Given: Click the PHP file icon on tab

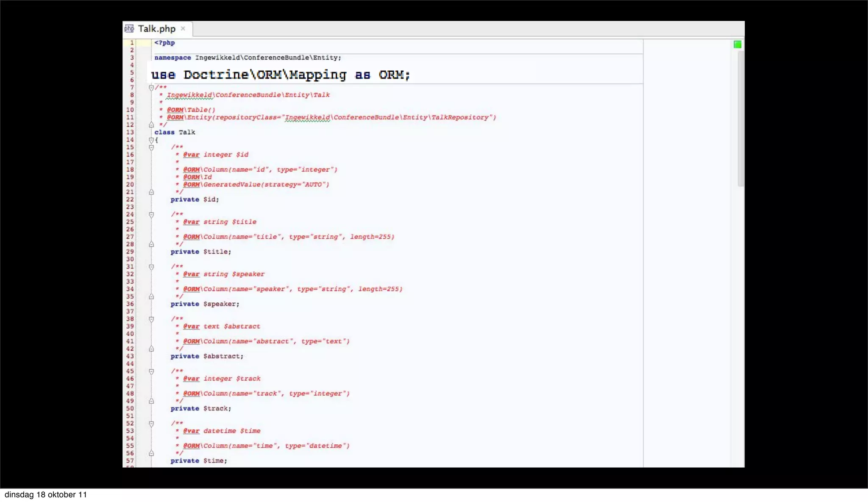Looking at the screenshot, I should pos(129,28).
